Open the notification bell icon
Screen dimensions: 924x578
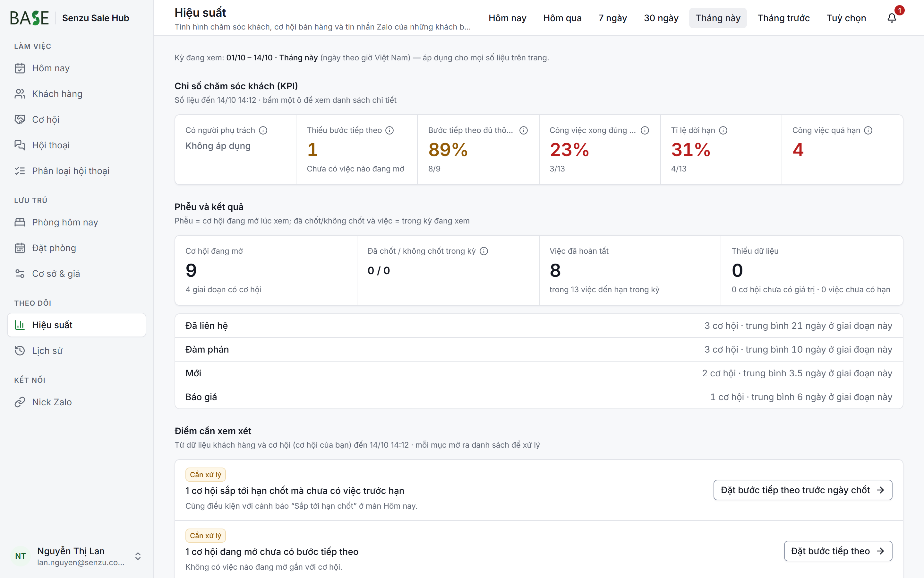892,18
